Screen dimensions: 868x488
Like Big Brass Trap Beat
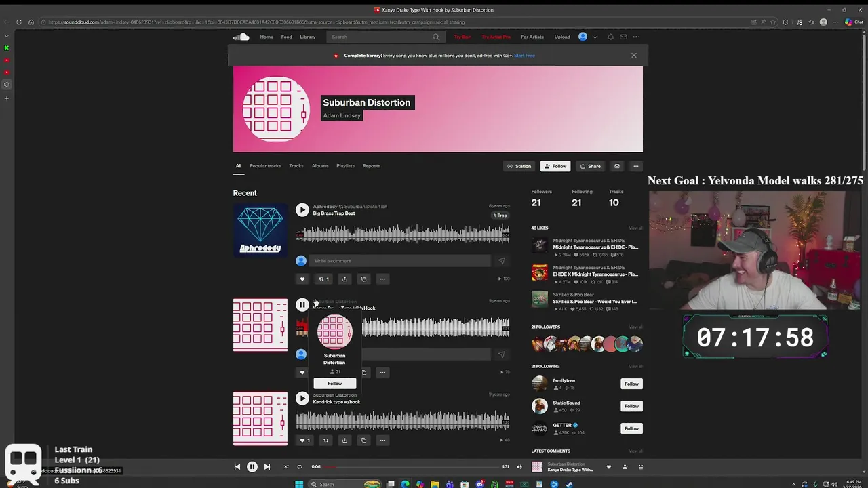click(x=302, y=279)
